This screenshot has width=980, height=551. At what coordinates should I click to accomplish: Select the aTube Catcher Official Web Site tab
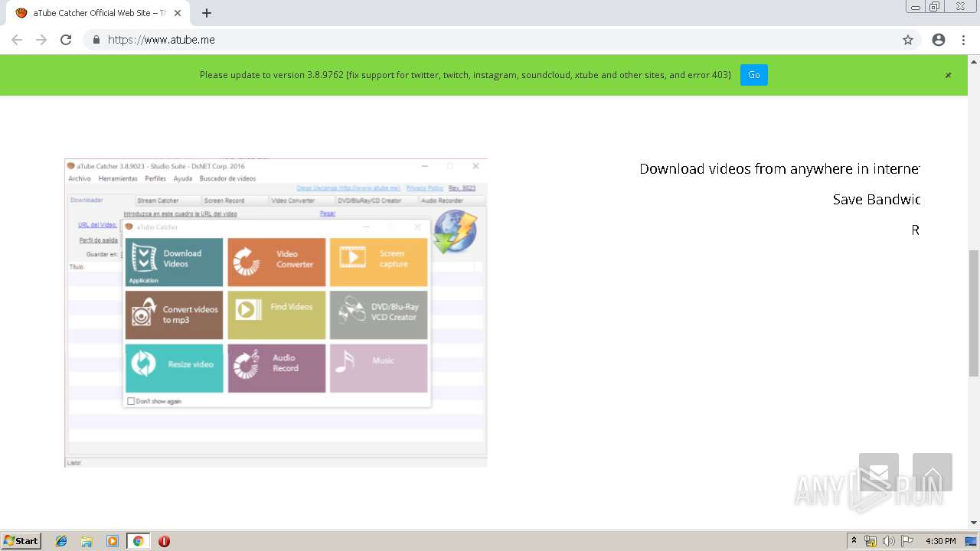point(98,13)
